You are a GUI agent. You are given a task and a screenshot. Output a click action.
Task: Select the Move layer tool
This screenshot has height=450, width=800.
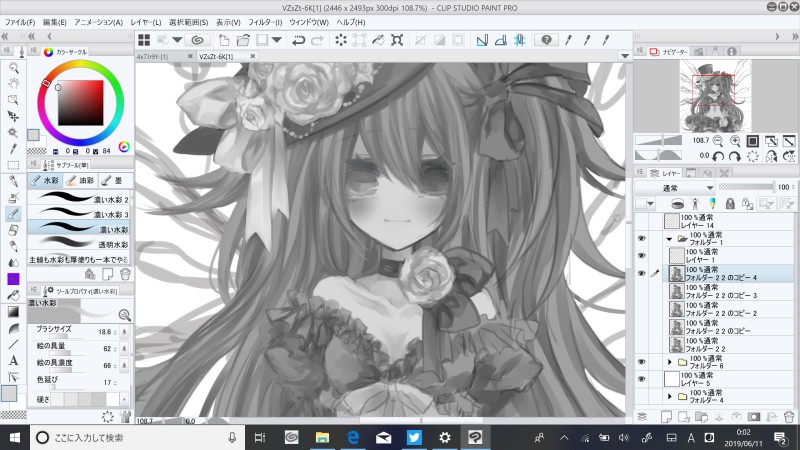pos(13,116)
